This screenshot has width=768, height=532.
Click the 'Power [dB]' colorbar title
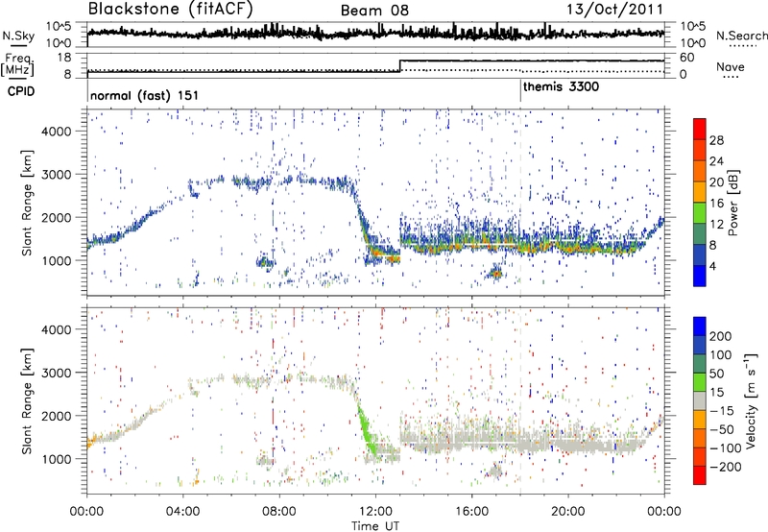(x=732, y=203)
